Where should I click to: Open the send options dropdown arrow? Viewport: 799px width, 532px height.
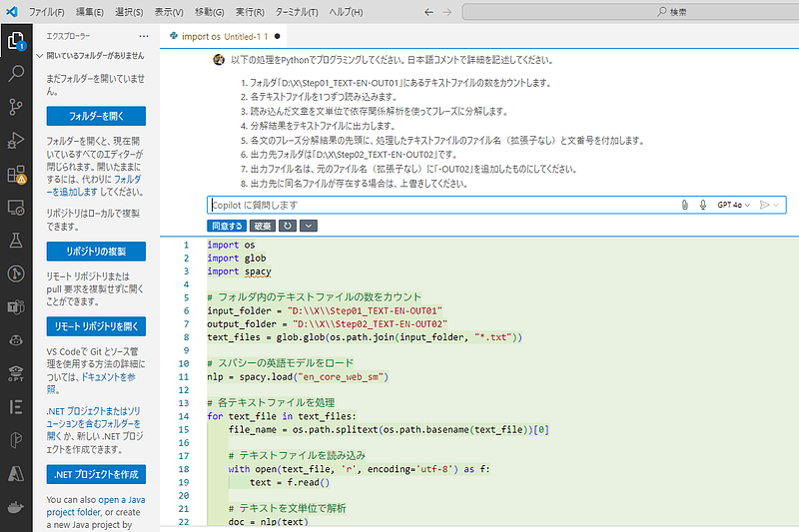(x=776, y=205)
